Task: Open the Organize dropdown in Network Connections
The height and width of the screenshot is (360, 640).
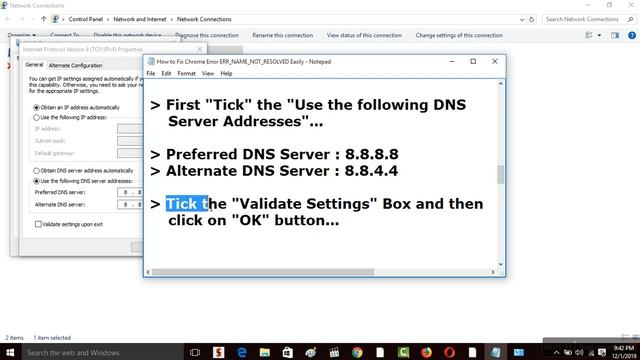Action: point(22,36)
